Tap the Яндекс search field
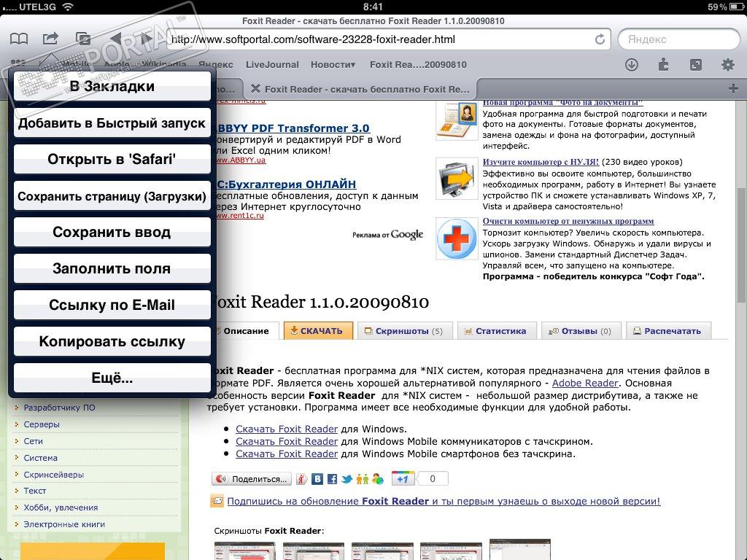The image size is (747, 560). [678, 39]
